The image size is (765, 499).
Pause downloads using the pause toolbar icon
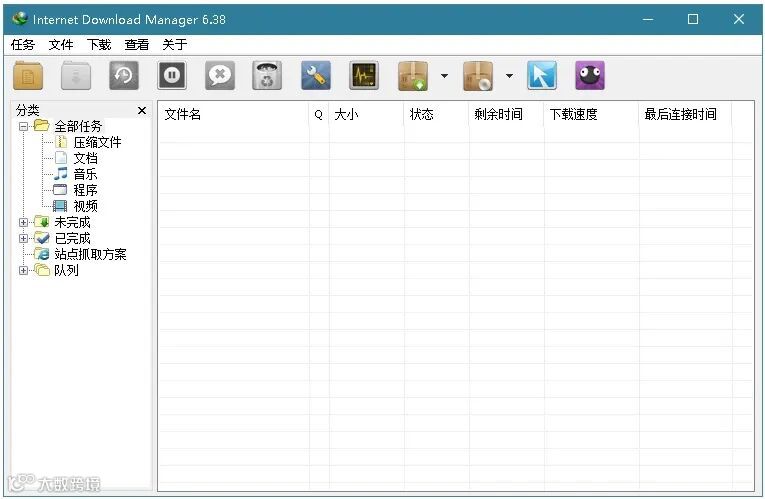click(172, 76)
